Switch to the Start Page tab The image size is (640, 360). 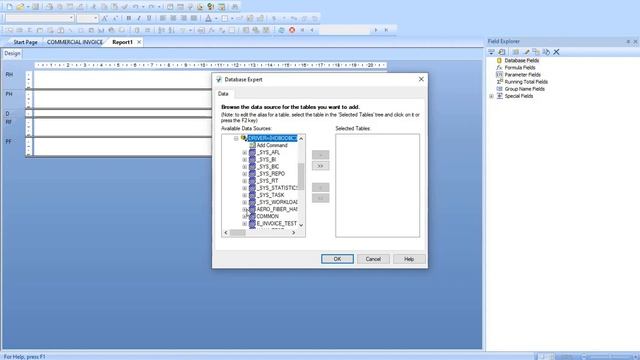25,42
